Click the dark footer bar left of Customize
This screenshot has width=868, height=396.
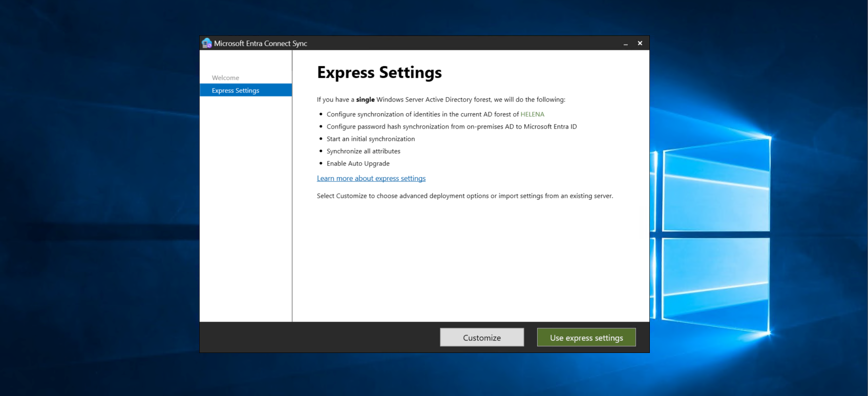click(317, 337)
